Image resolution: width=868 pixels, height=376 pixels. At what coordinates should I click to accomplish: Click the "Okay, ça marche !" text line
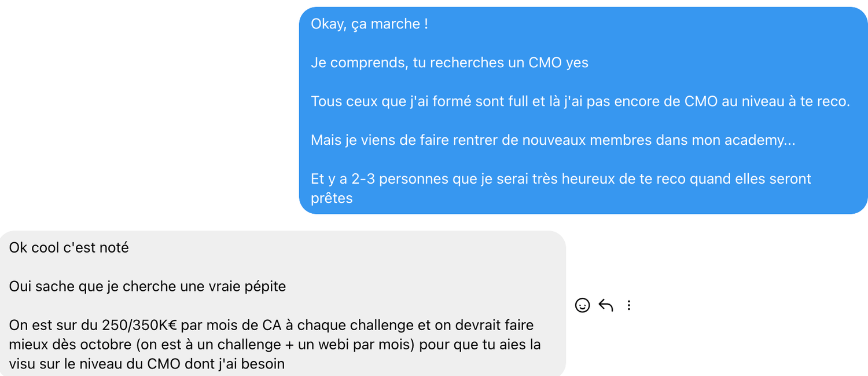coord(369,24)
